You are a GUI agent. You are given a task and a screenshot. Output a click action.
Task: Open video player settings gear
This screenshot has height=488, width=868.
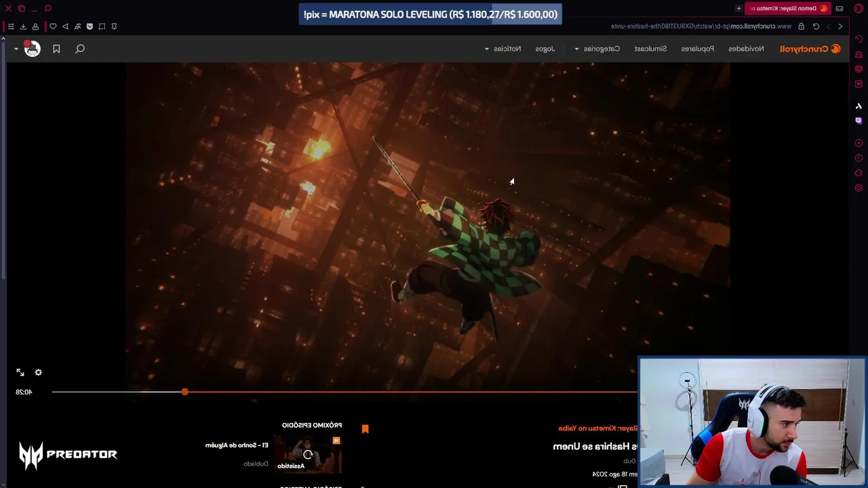[x=38, y=372]
